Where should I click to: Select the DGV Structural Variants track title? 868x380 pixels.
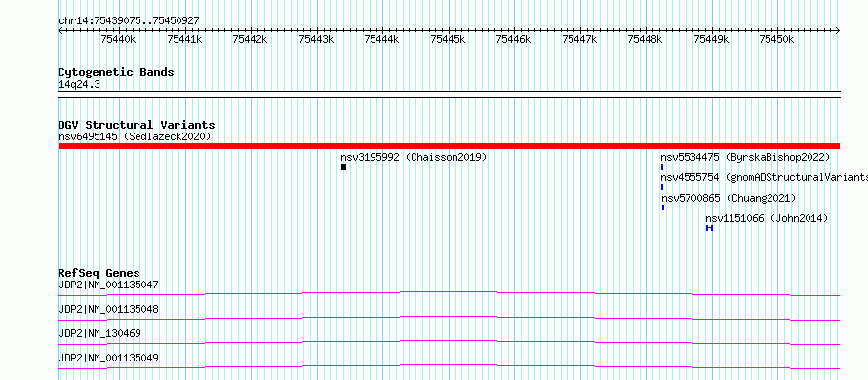[x=137, y=125]
